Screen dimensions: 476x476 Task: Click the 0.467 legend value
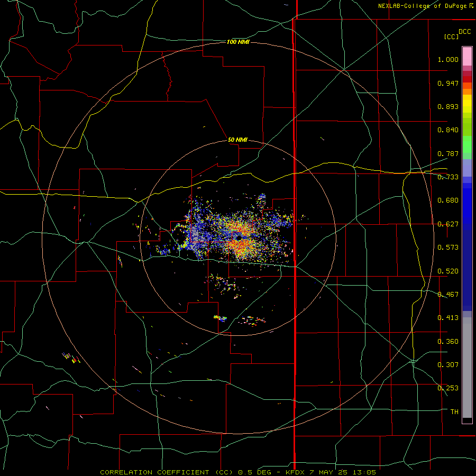[x=448, y=295]
